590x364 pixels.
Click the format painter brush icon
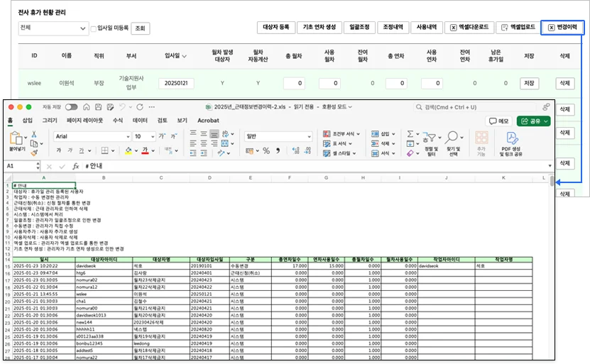[x=33, y=152]
